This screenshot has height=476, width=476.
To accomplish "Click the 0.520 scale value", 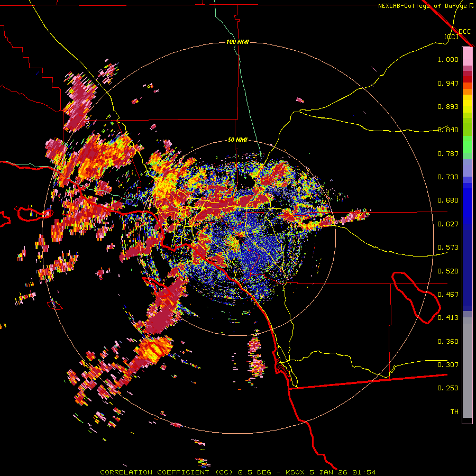I will point(448,271).
